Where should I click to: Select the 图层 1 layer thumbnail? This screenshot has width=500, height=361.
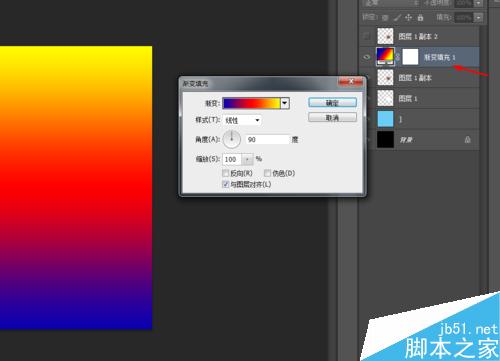385,98
